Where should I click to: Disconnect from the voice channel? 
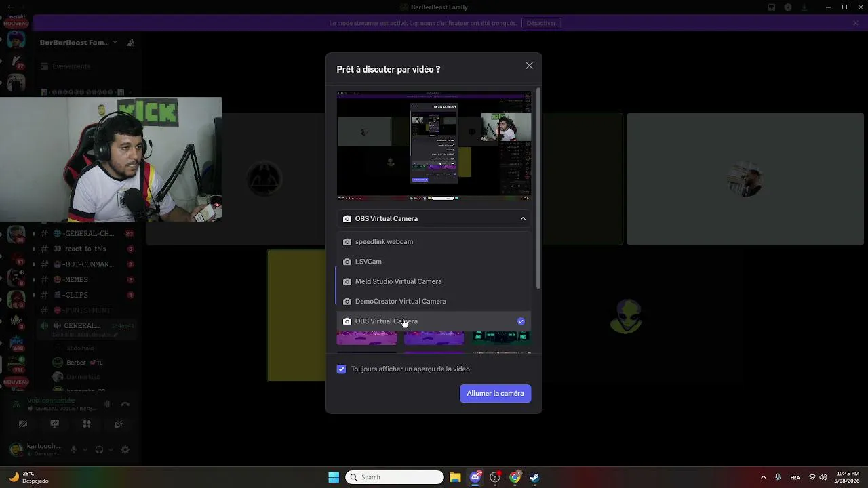[125, 405]
